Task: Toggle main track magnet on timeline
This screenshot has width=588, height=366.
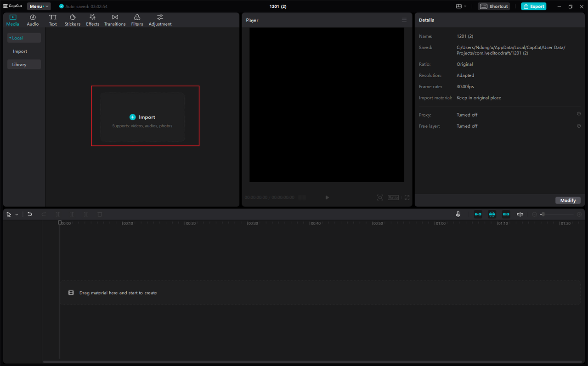Action: (478, 214)
